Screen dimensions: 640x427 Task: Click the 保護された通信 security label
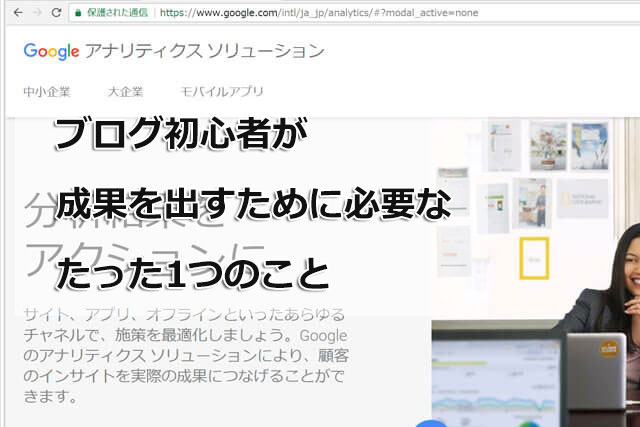click(117, 13)
